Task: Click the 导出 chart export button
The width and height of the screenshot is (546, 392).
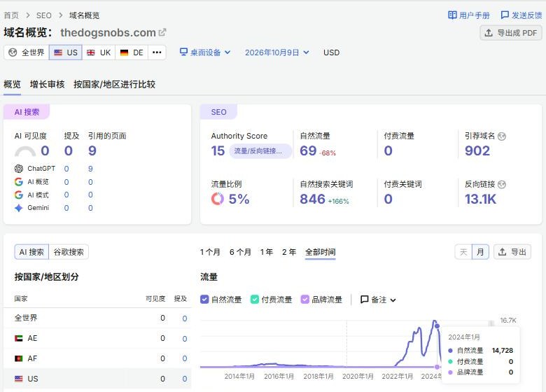Action: [x=512, y=252]
